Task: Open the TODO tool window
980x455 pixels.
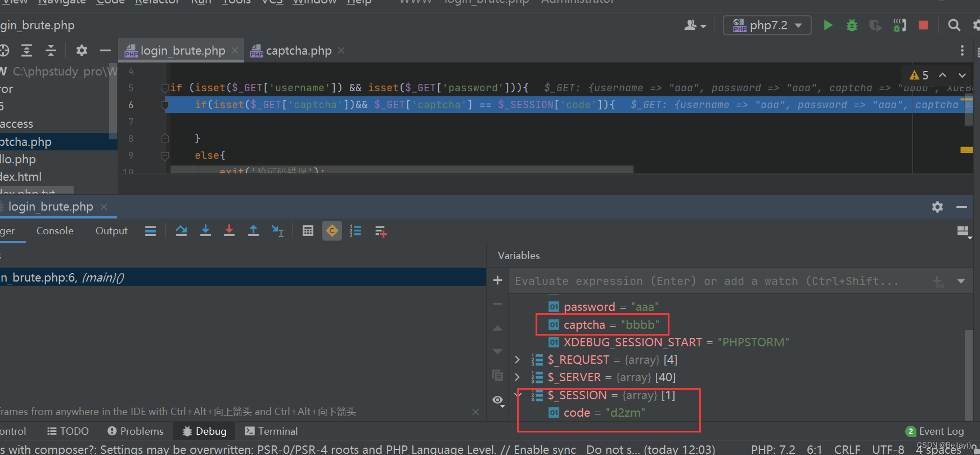Action: pos(68,431)
